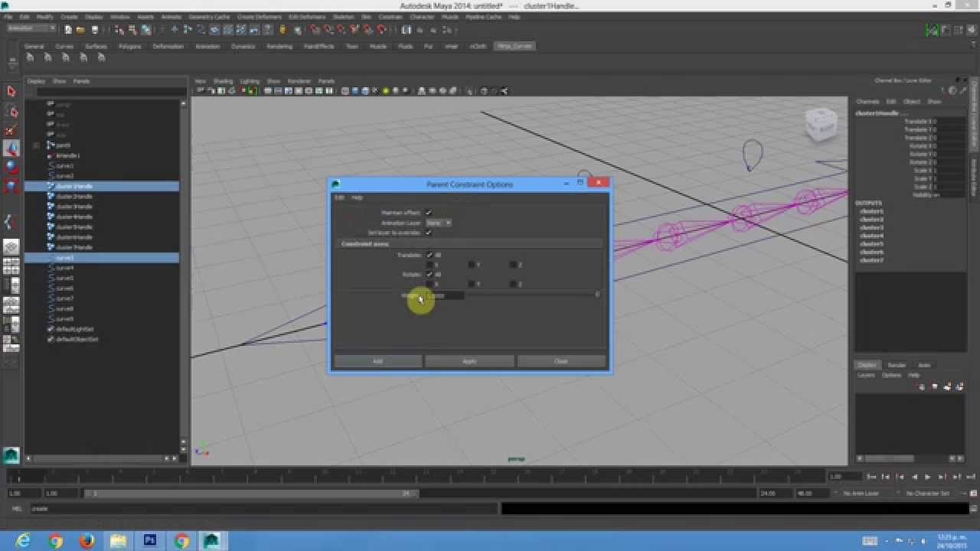Toggle the Set layer to override checkbox
The height and width of the screenshot is (551, 980).
pos(429,232)
